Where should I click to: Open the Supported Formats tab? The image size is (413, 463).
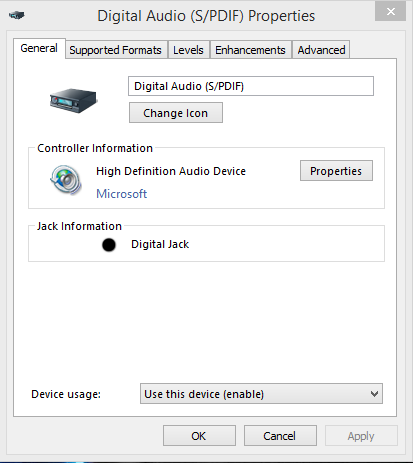tap(116, 50)
